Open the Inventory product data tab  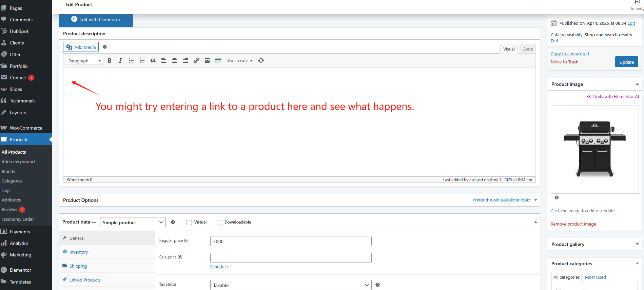tap(79, 252)
